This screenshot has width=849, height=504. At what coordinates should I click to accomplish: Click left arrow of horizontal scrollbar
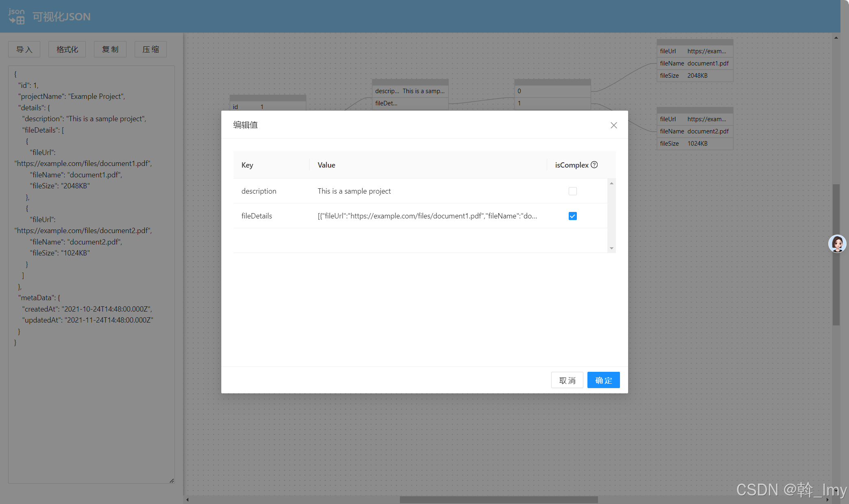tap(188, 500)
